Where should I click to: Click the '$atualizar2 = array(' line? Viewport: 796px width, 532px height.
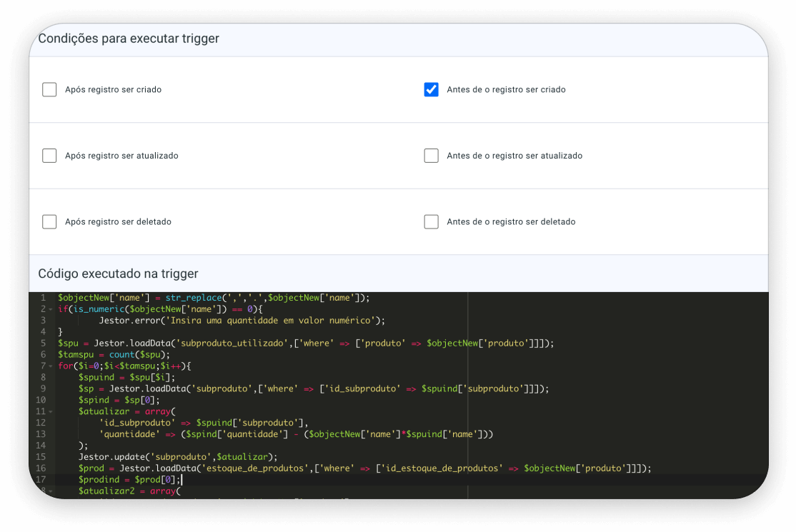(x=129, y=491)
